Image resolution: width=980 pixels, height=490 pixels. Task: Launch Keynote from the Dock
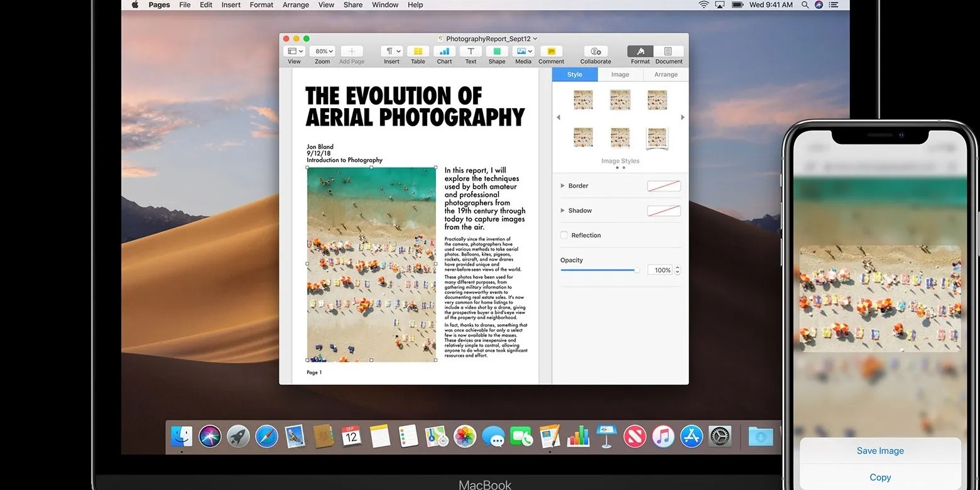point(605,436)
